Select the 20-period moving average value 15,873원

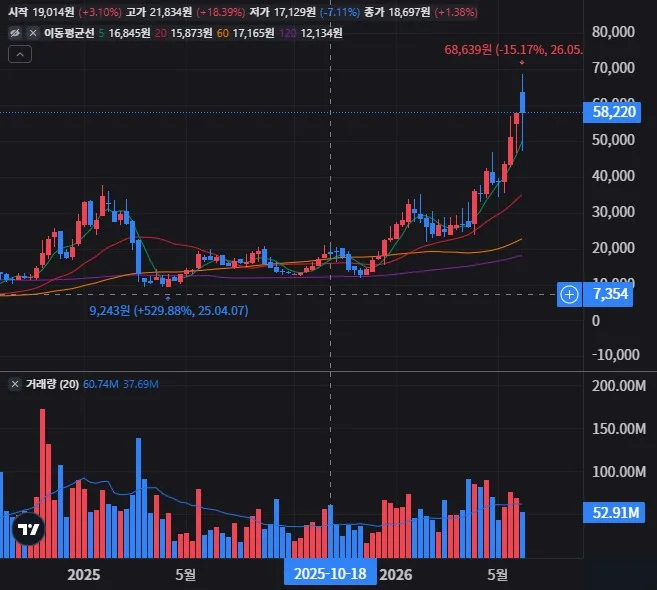(191, 33)
